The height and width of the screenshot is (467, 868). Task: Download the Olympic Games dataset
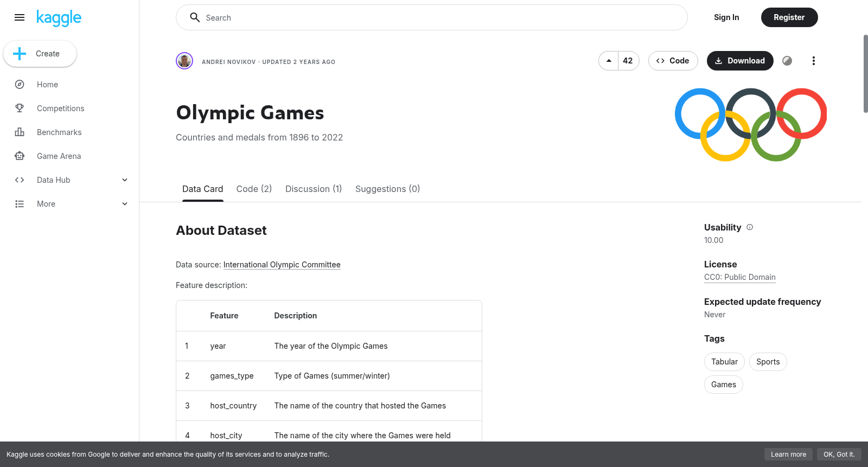[x=740, y=61]
